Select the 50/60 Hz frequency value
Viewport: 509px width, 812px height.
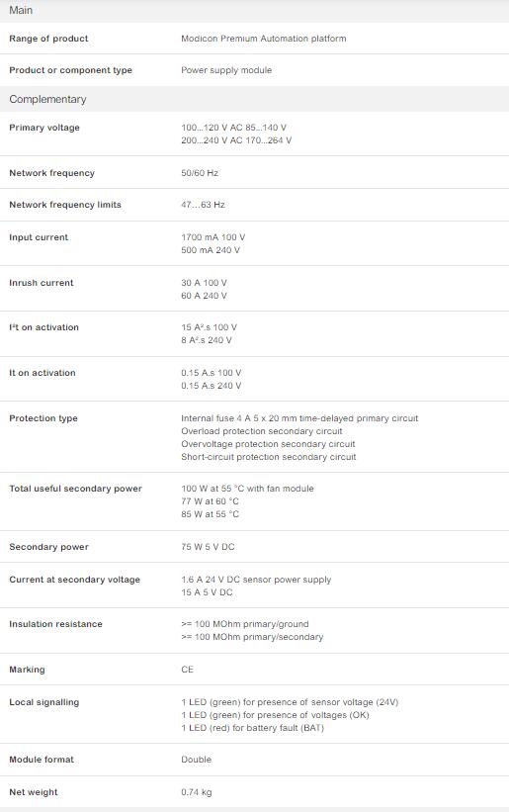(x=200, y=173)
